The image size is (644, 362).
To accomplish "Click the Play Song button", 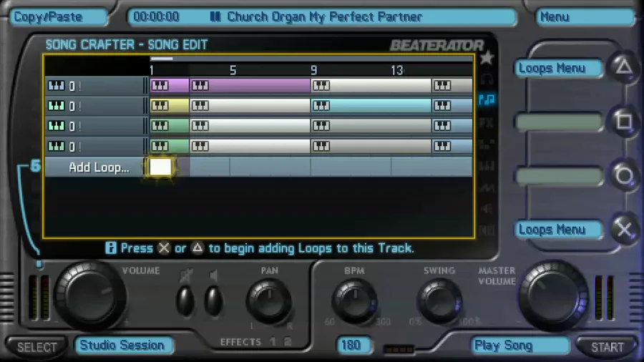I will (x=520, y=346).
